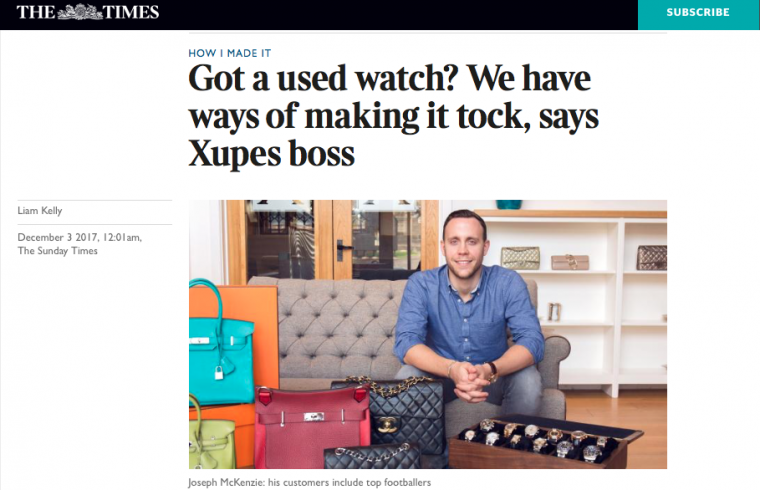
Task: Click the gold handbag on the shelf
Action: coord(520,257)
